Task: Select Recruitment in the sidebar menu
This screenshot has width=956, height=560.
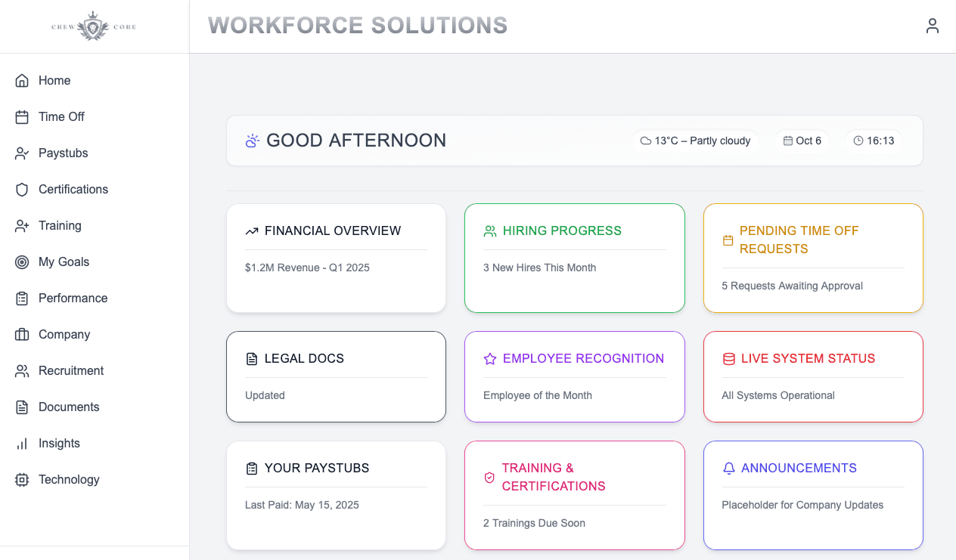Action: [x=71, y=371]
